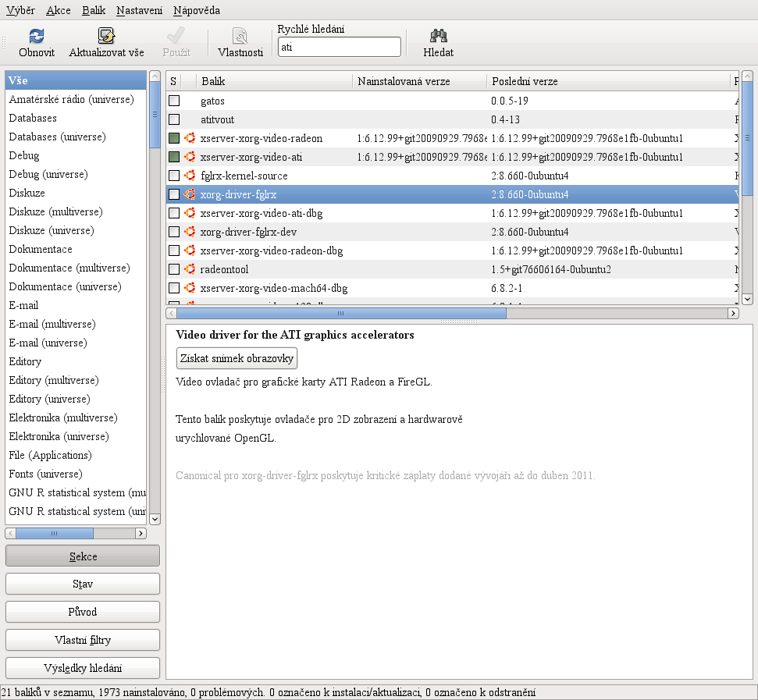Mark checkbox for xorg-driver-fglrx-dev

pyautogui.click(x=174, y=232)
